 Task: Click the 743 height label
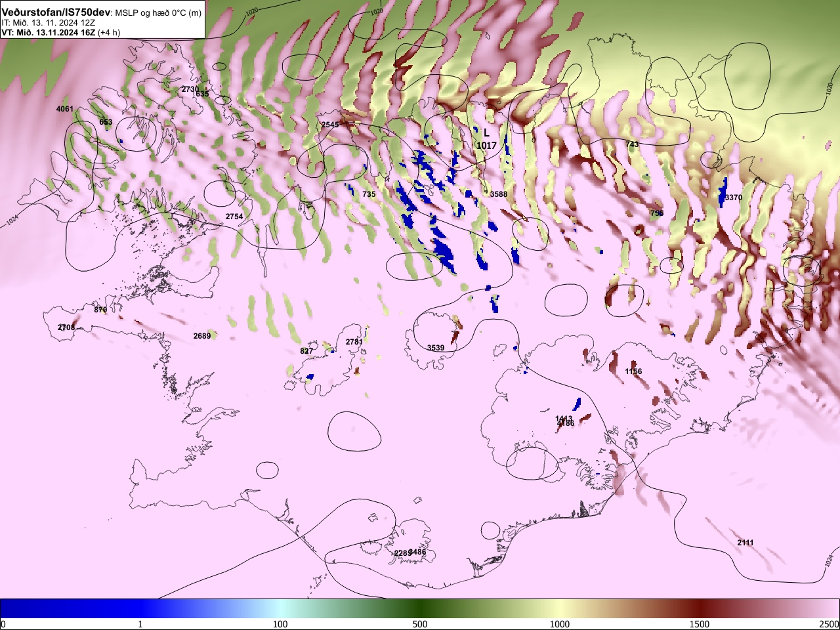pyautogui.click(x=632, y=144)
